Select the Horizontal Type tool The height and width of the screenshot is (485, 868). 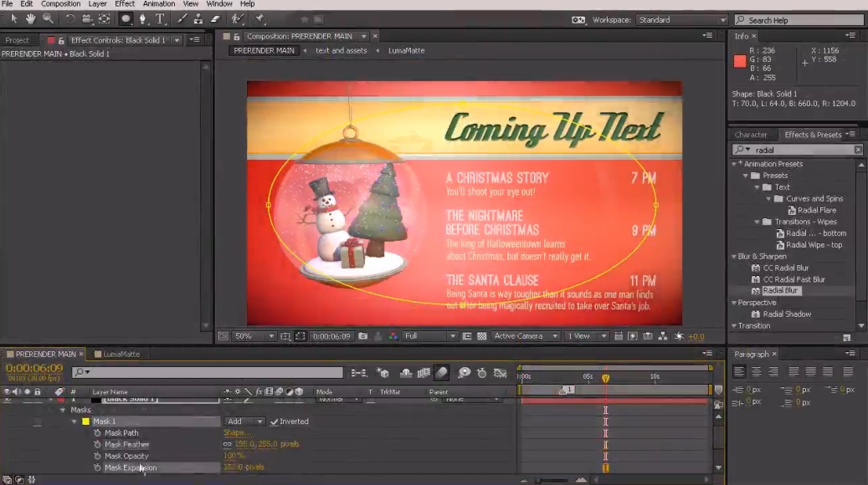click(160, 19)
